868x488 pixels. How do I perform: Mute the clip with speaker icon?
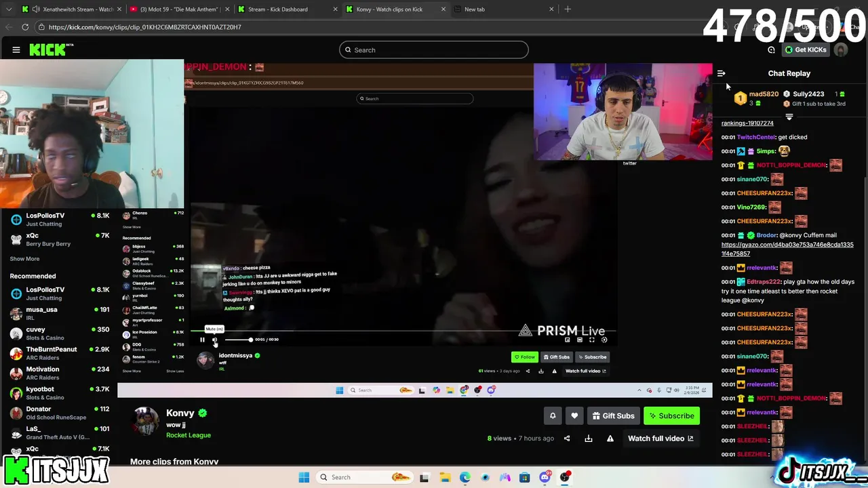(x=215, y=340)
